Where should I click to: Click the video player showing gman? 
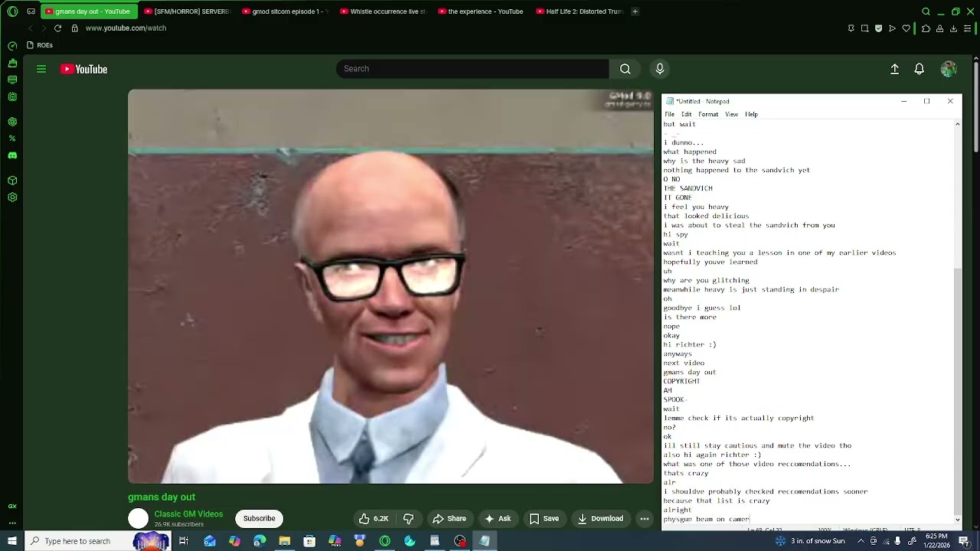click(x=391, y=286)
